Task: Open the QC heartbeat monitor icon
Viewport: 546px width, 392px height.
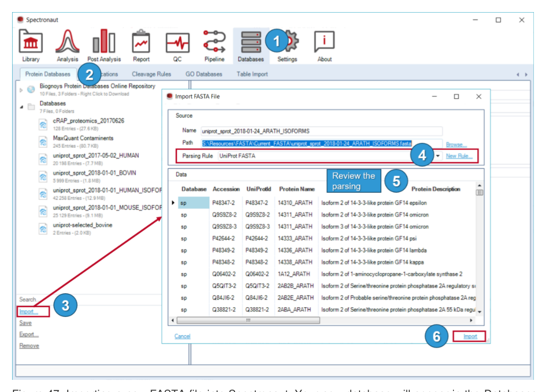Action: click(x=178, y=43)
